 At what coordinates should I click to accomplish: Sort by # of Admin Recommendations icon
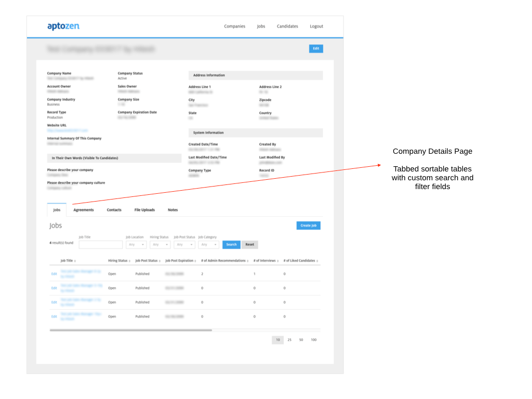[248, 261]
